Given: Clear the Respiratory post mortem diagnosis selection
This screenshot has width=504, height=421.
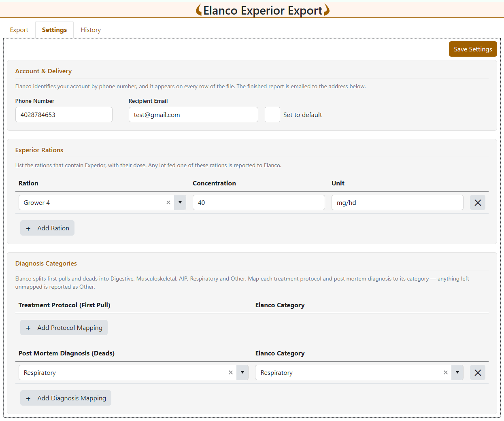Looking at the screenshot, I should pyautogui.click(x=231, y=372).
